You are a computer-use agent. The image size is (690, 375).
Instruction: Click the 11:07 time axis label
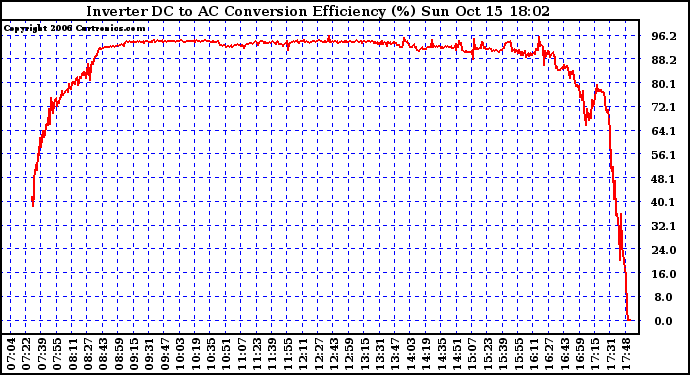point(241,354)
